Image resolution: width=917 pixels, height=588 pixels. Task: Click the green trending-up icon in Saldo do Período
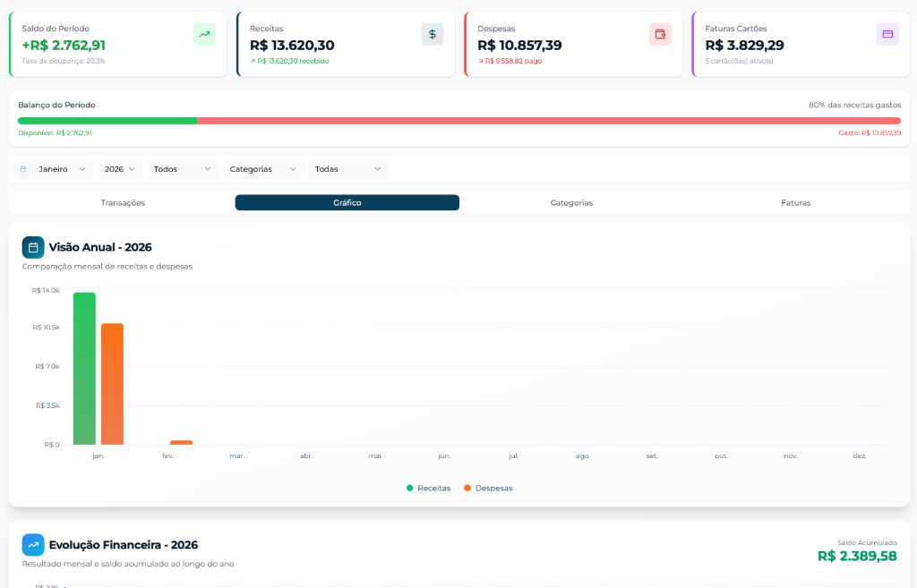coord(205,35)
